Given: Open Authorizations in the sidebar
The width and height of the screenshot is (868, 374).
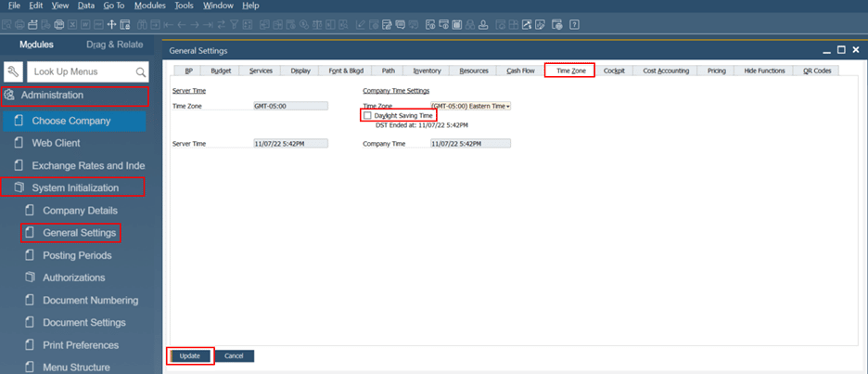Looking at the screenshot, I should pyautogui.click(x=73, y=277).
